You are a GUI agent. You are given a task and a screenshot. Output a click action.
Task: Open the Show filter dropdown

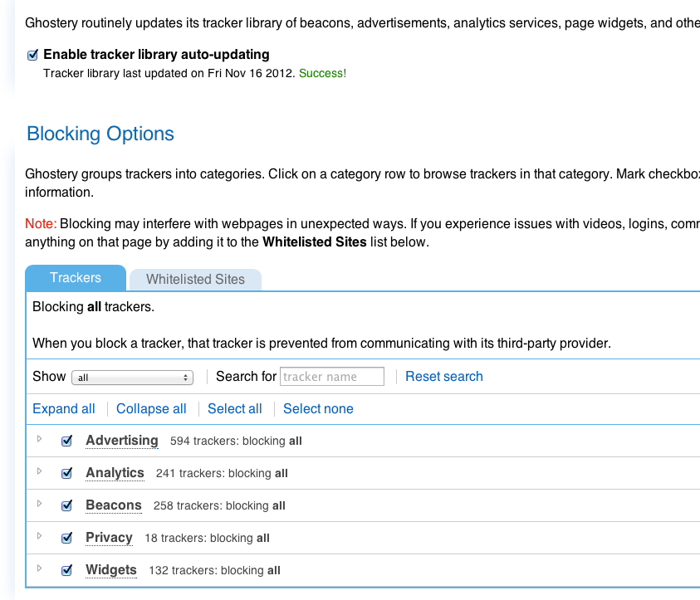pos(132,378)
